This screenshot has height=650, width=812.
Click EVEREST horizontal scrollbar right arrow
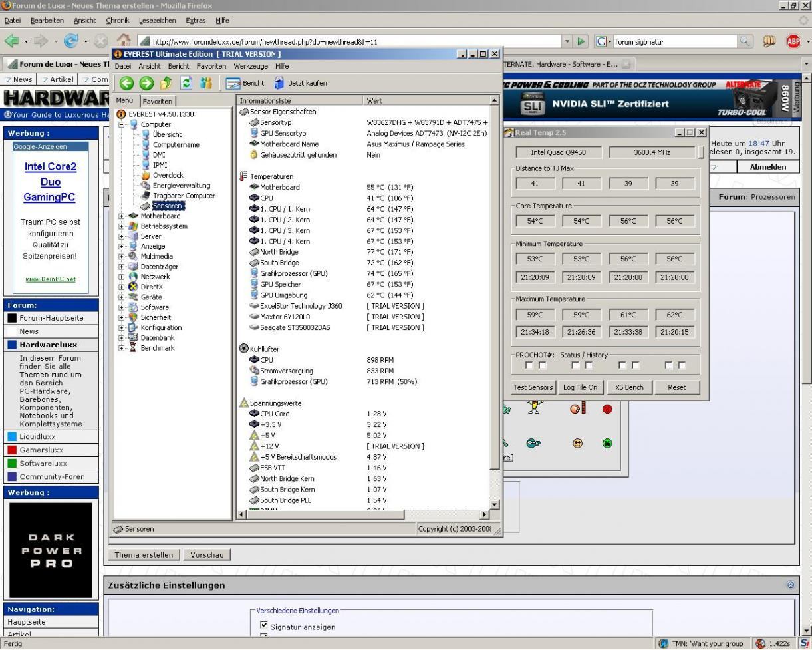(x=484, y=514)
